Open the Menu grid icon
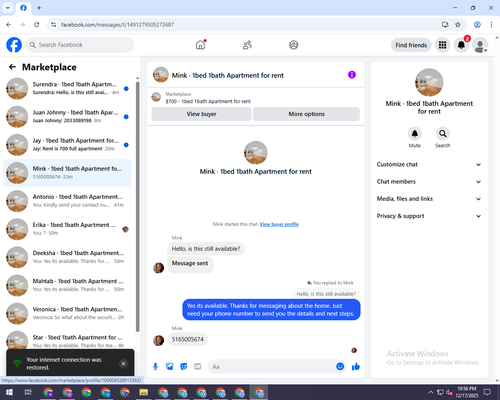The image size is (500, 400). pos(442,45)
